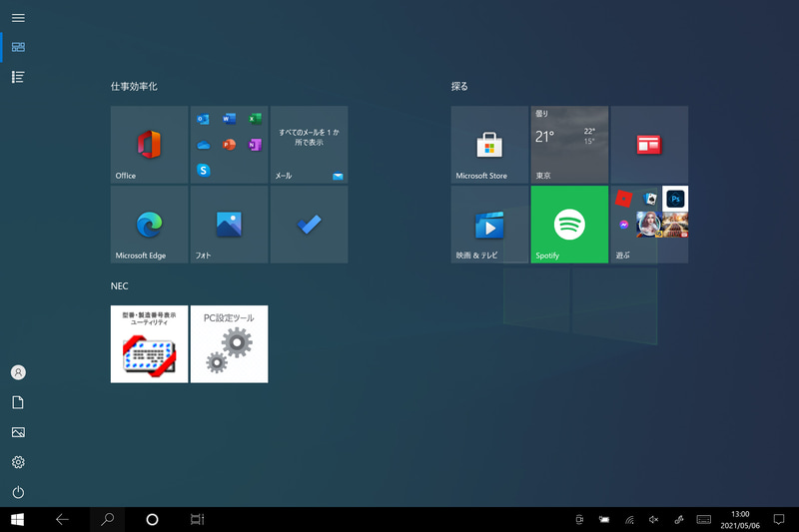The height and width of the screenshot is (532, 799).
Task: Click the メール mail live tile
Action: point(309,145)
